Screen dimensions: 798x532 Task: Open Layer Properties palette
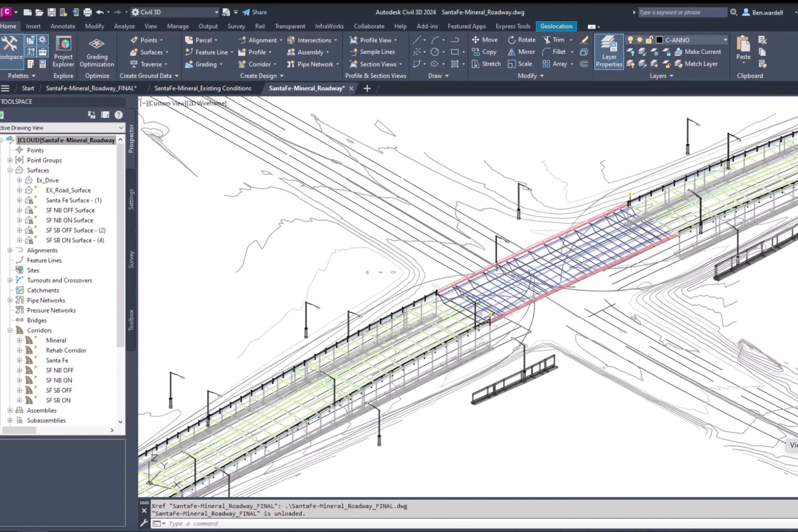pyautogui.click(x=609, y=52)
